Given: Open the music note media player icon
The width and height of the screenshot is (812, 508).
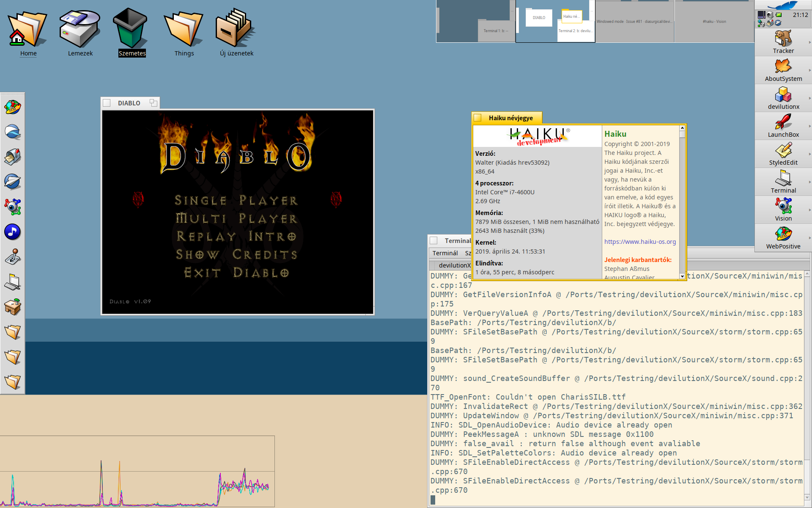Looking at the screenshot, I should click(x=13, y=232).
